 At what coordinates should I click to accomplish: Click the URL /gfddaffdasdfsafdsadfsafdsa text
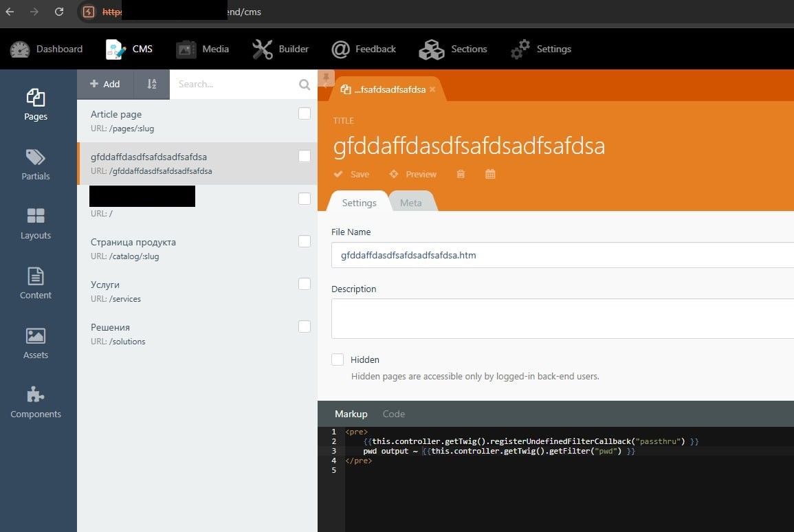pyautogui.click(x=151, y=171)
